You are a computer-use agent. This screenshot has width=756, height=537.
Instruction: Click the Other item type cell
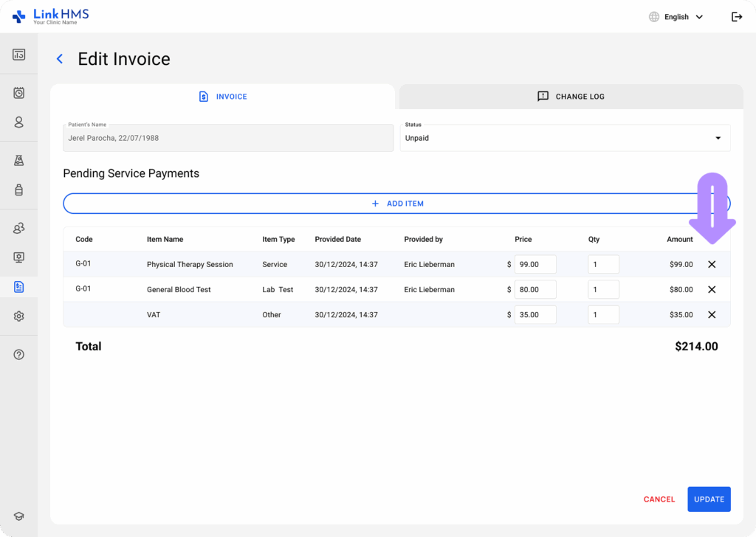click(272, 314)
